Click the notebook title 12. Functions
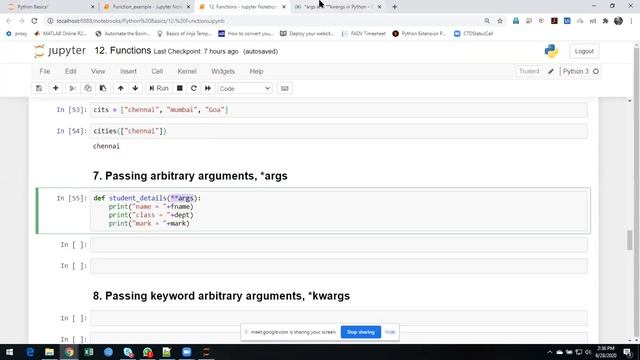 (x=123, y=51)
